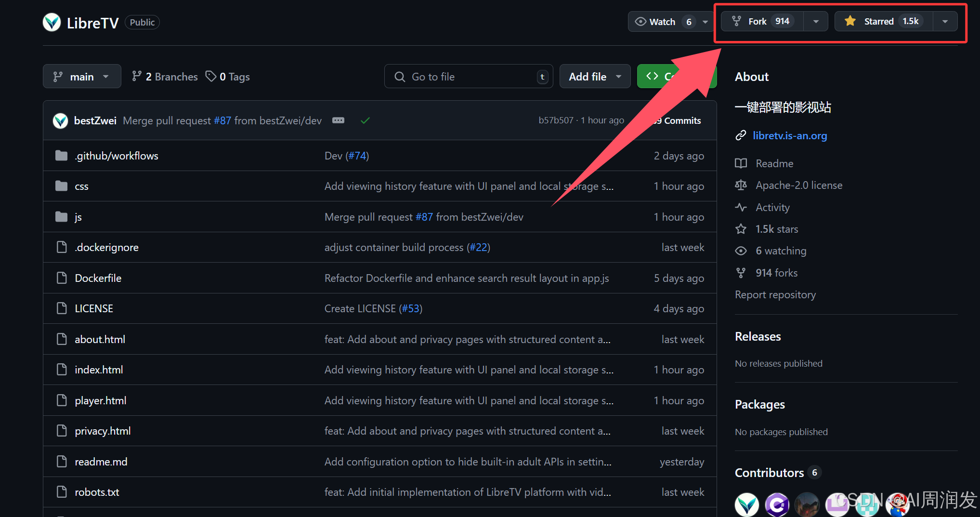Open the player.html file

coord(100,400)
